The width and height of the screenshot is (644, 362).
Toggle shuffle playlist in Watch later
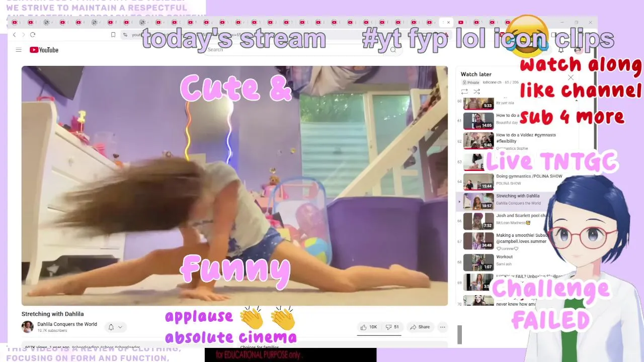coord(476,92)
